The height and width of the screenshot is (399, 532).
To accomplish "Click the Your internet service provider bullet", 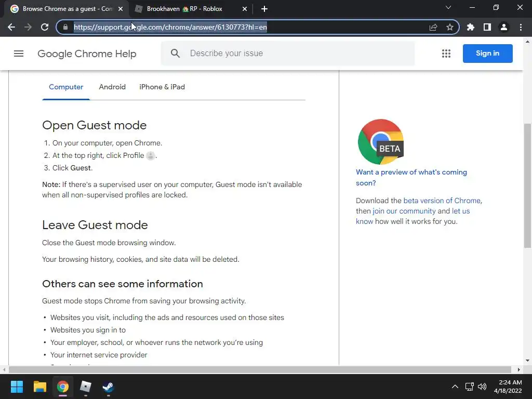I will tap(99, 355).
